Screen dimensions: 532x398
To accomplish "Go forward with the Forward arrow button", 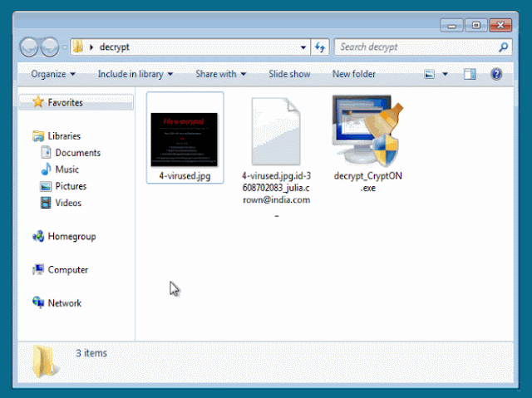I will (50, 47).
